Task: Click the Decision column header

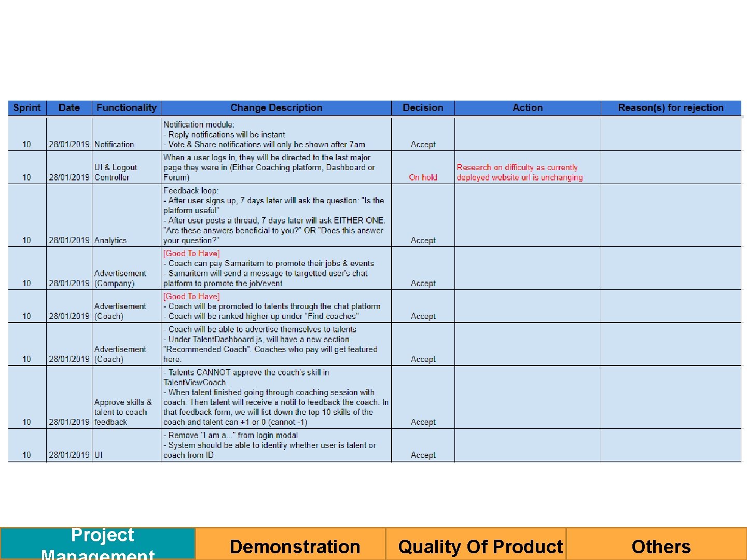Action: [x=423, y=108]
